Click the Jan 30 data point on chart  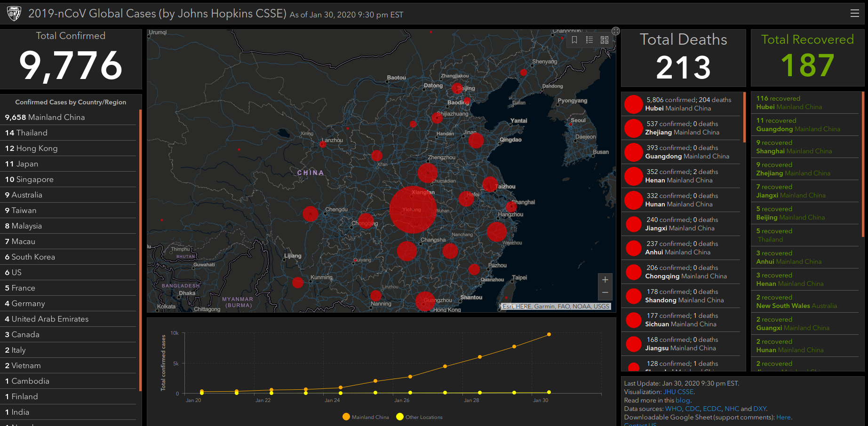(x=549, y=334)
